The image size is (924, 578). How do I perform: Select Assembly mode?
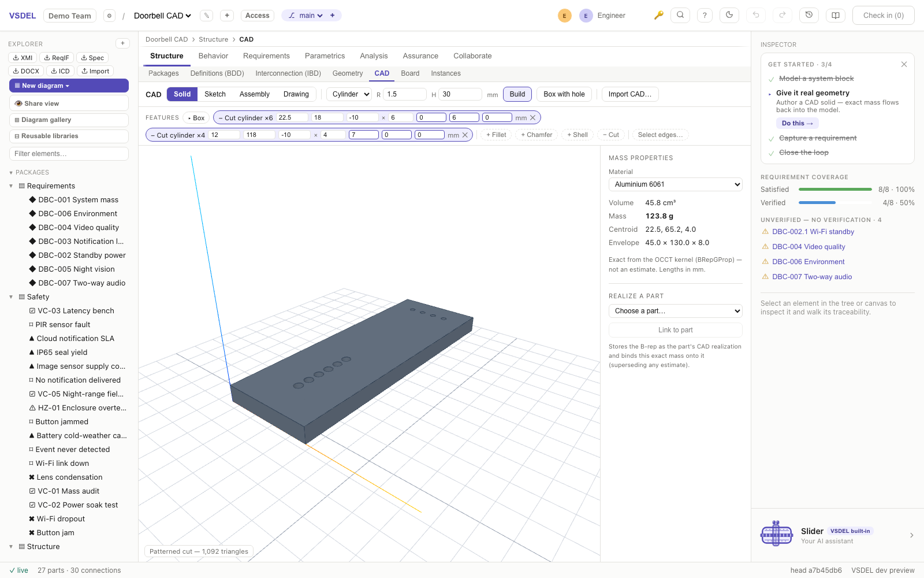point(255,94)
